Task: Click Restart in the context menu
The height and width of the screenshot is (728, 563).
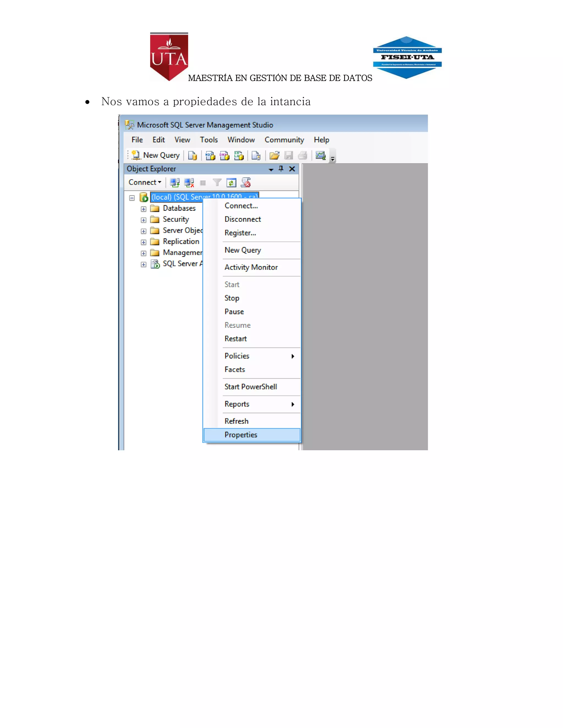Action: [236, 339]
